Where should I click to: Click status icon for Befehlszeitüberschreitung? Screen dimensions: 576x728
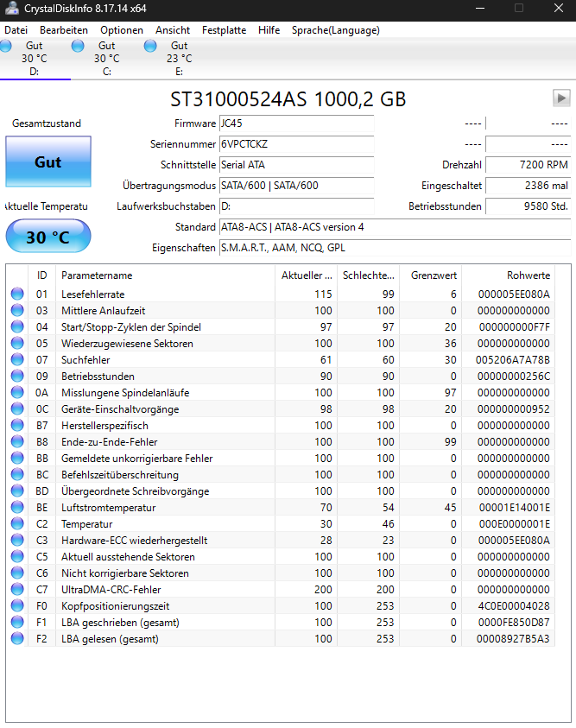(17, 474)
